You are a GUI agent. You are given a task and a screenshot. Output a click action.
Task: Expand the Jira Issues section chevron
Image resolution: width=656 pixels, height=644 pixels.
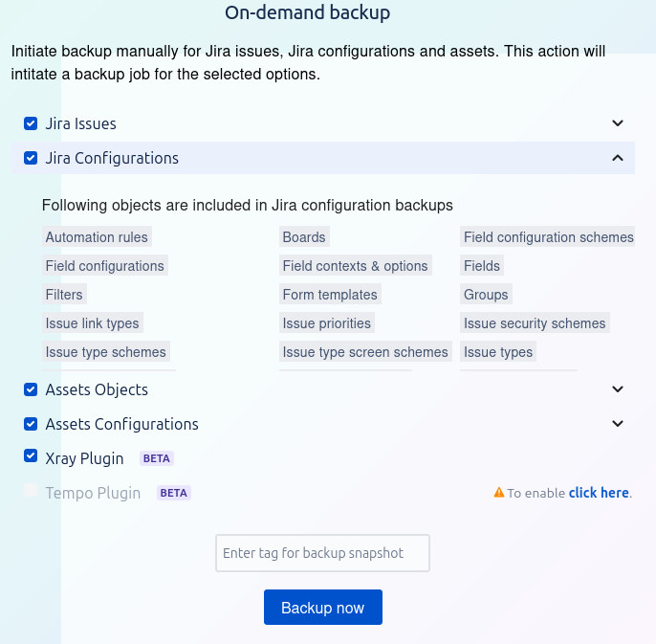click(618, 123)
